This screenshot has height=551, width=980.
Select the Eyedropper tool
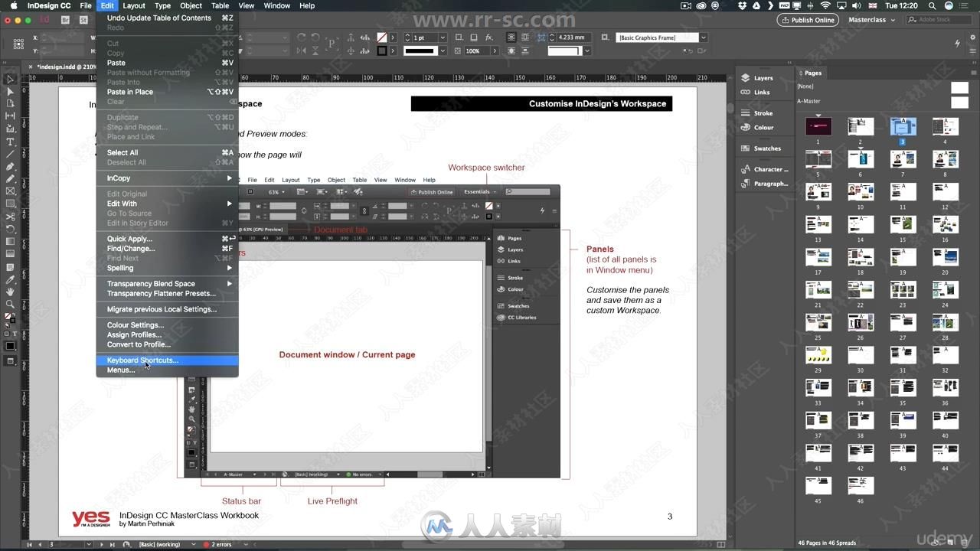click(10, 279)
